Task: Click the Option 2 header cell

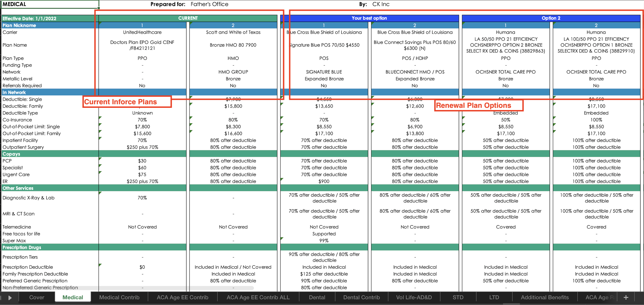Action: 551,18
